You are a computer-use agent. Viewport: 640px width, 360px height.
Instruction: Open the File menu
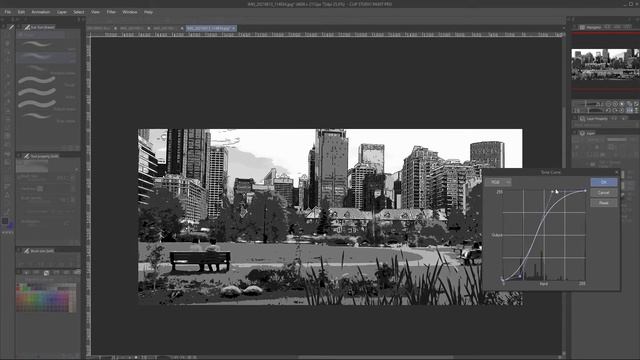pos(8,12)
